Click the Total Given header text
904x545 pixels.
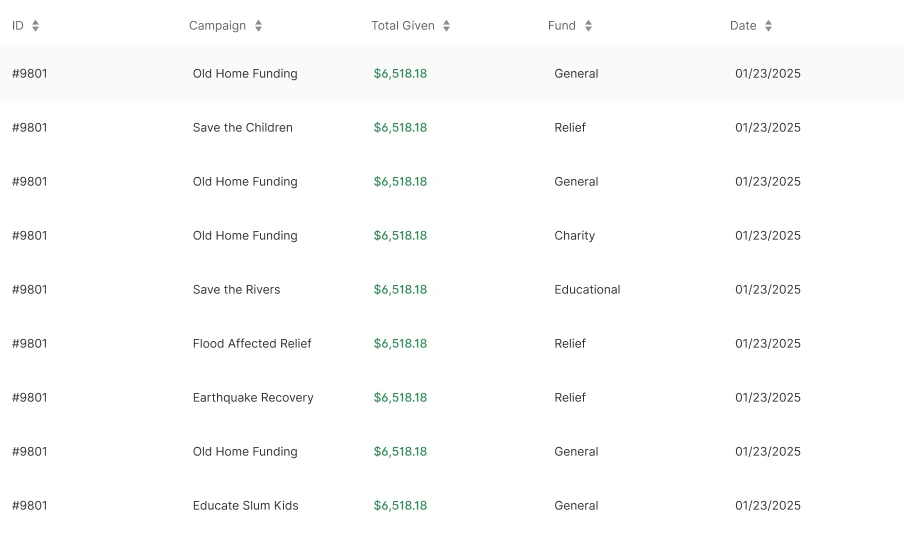(402, 25)
